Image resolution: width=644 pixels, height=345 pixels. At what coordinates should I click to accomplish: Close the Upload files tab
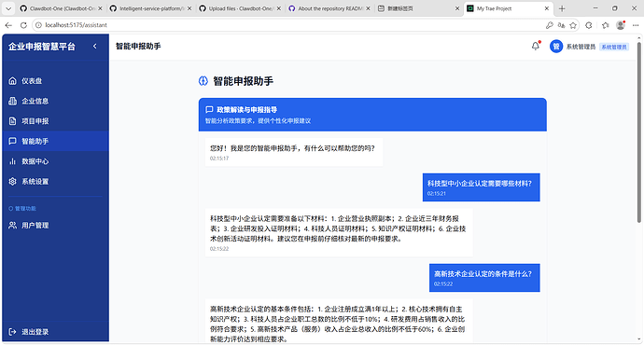[x=278, y=8]
